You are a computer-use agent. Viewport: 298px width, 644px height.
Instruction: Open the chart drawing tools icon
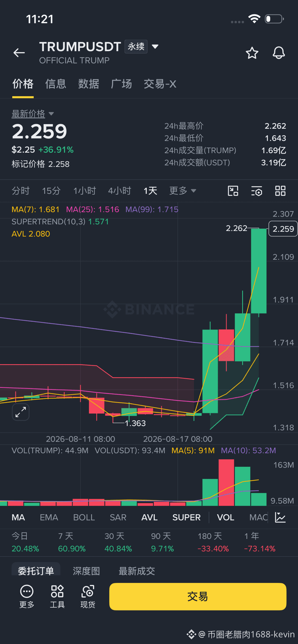coord(233,191)
